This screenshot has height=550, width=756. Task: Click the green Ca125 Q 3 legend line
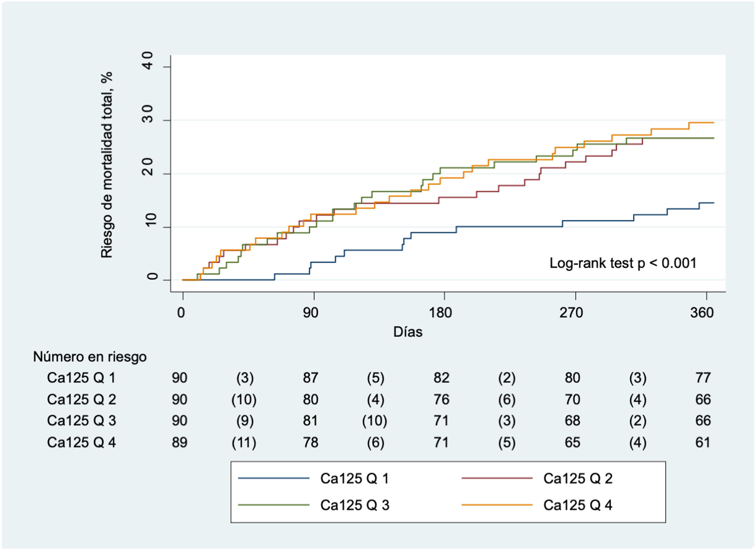274,505
